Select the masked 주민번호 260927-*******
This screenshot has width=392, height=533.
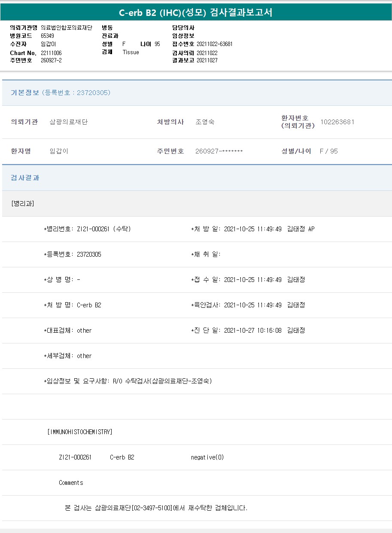click(219, 151)
